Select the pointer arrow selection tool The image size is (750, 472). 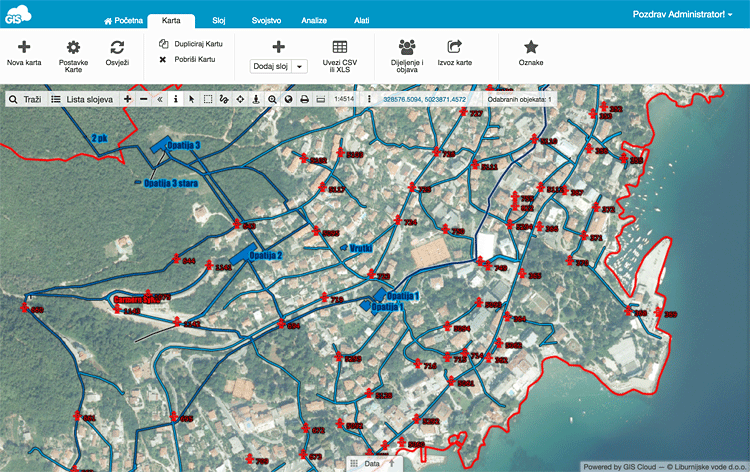tap(191, 99)
